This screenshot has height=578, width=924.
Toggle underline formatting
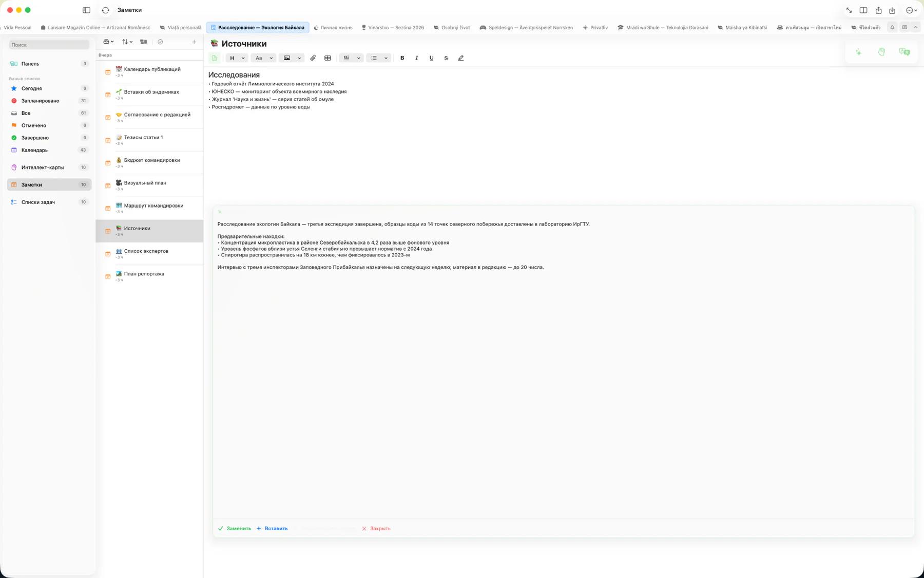[431, 58]
